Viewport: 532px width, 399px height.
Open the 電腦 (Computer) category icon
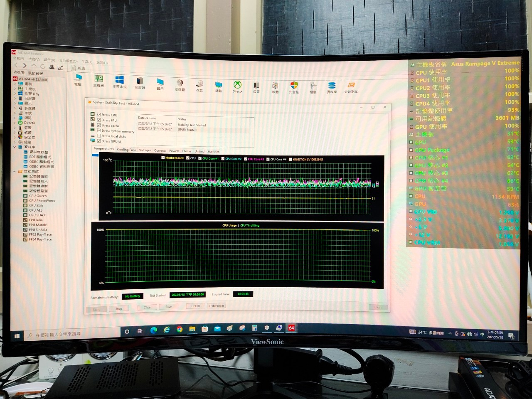pyautogui.click(x=79, y=79)
